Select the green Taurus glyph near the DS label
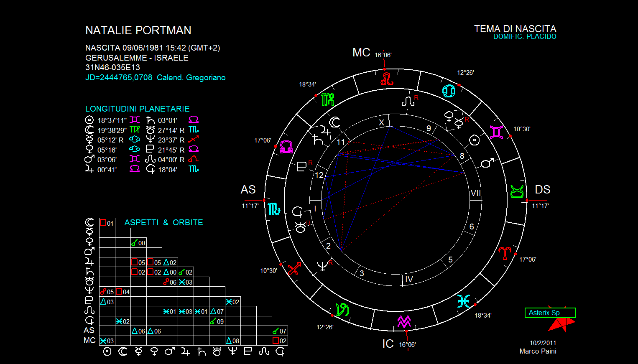 [x=517, y=192]
